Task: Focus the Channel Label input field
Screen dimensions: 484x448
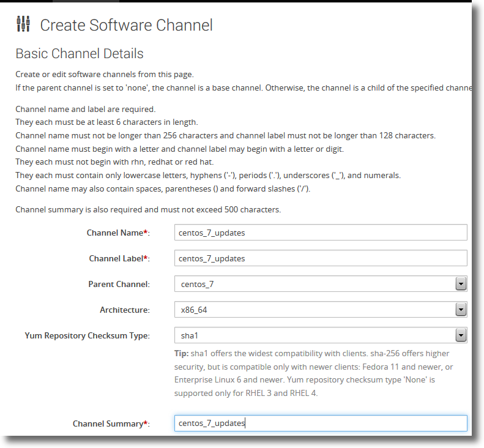Action: point(321,258)
